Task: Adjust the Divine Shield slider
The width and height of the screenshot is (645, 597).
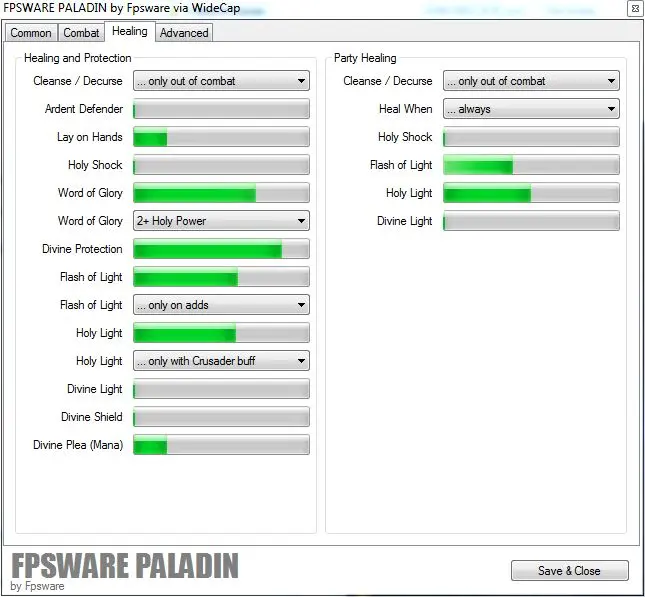Action: click(x=221, y=417)
